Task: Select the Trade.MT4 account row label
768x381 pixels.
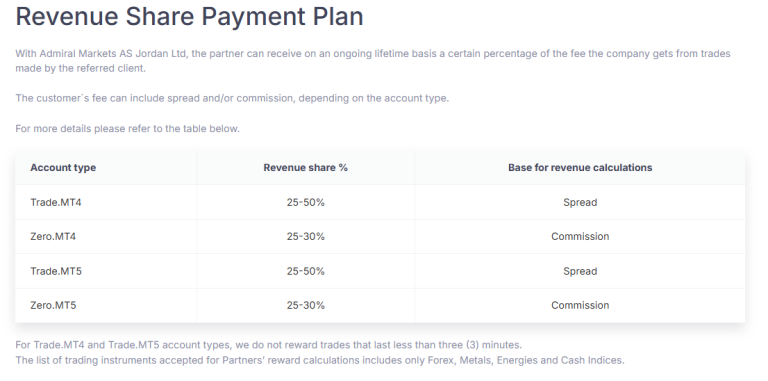Action: [x=56, y=202]
